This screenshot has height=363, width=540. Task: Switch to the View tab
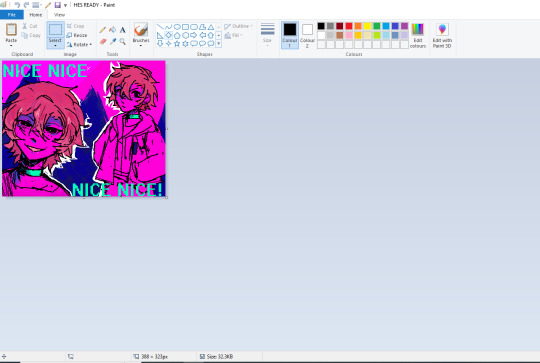pos(59,15)
